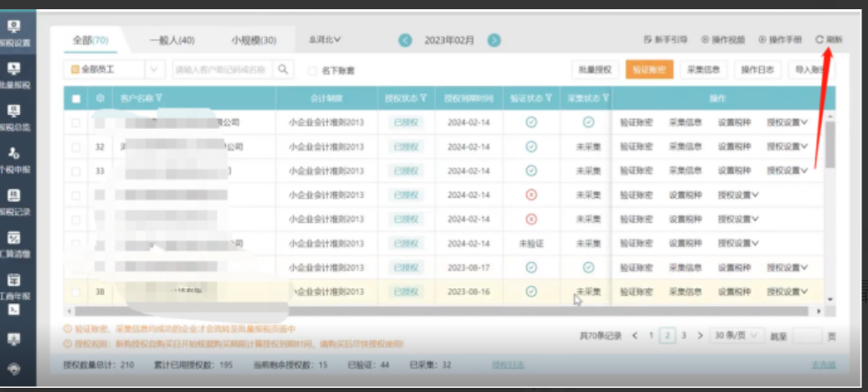Toggle the select-all checkbox in table header
The height and width of the screenshot is (392, 868).
click(76, 99)
